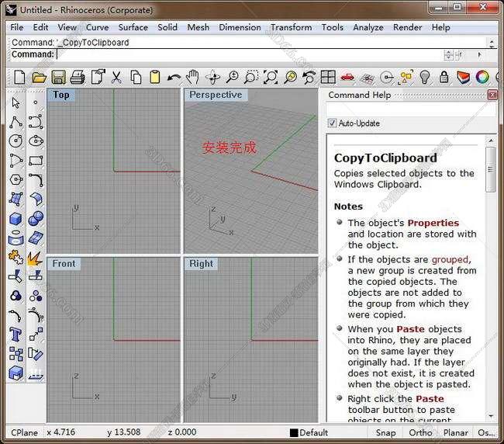Viewport: 504px width, 444px height.
Task: Click the Command Help scroll-down arrow
Action: coord(491,416)
